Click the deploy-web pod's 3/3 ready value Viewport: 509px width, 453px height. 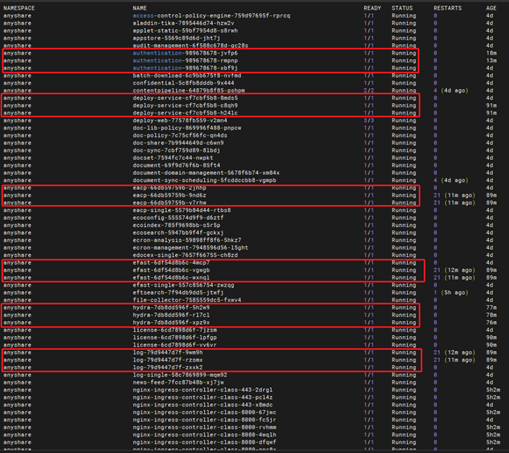tap(369, 120)
